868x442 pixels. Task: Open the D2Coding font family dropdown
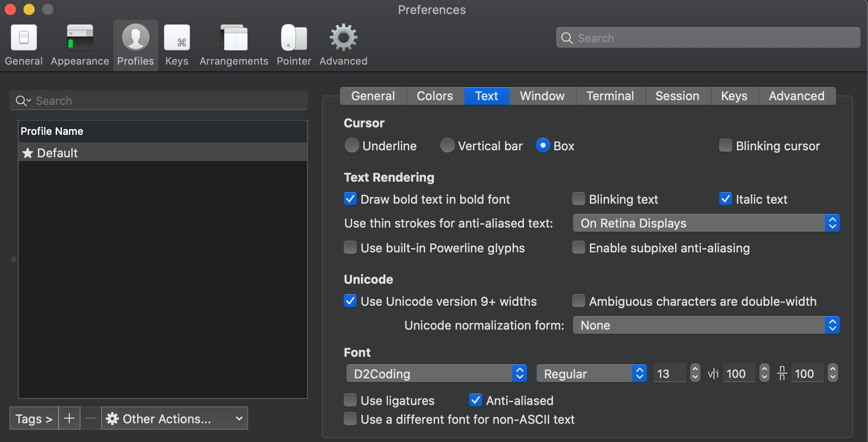437,374
